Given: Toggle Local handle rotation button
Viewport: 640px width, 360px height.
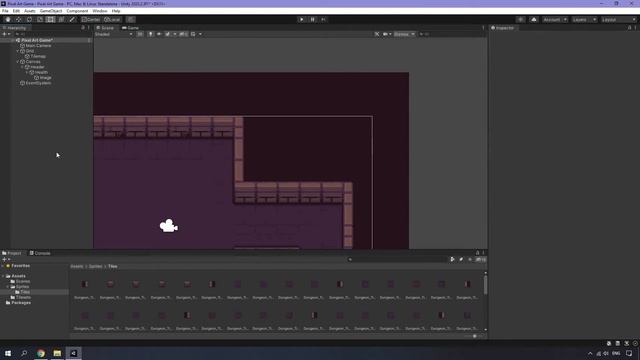Looking at the screenshot, I should (112, 20).
